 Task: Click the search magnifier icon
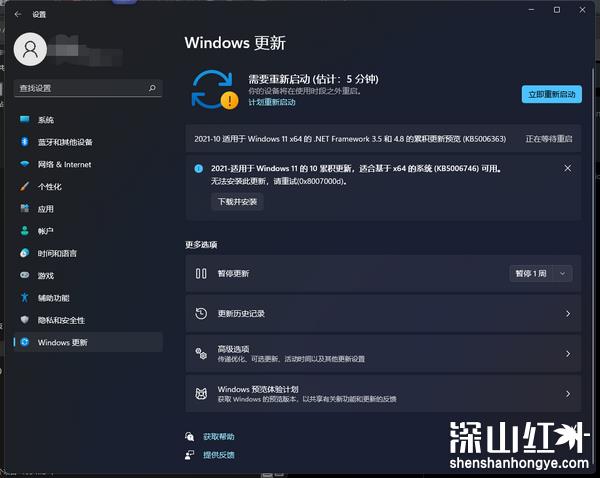tap(152, 88)
